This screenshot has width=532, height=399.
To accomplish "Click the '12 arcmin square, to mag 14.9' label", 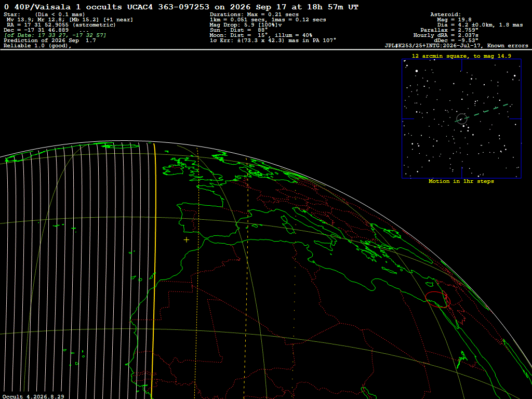I will 461,56.
